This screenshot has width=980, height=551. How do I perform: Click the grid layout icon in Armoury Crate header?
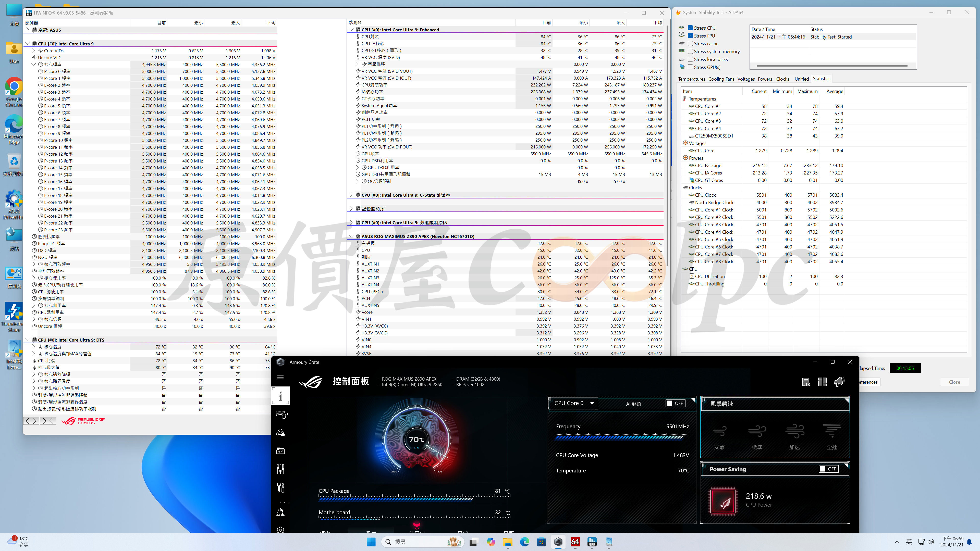coord(822,382)
